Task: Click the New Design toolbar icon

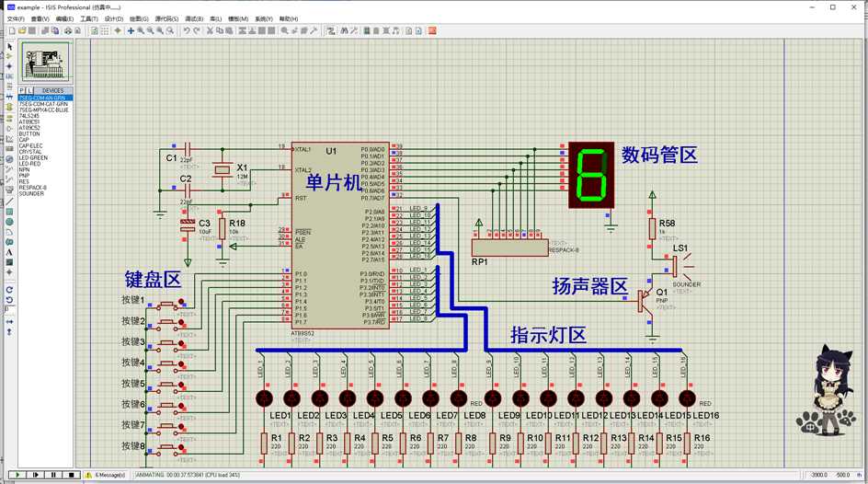Action: pos(12,31)
